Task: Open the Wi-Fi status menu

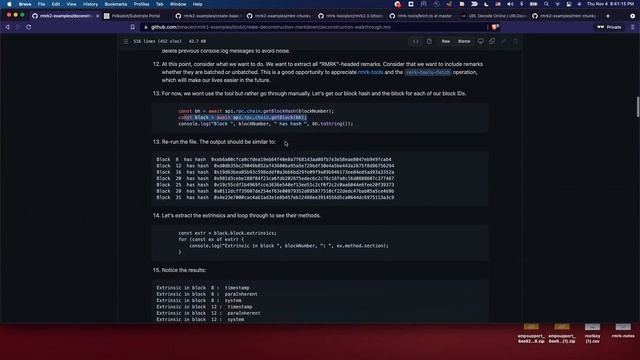Action: coord(557,4)
